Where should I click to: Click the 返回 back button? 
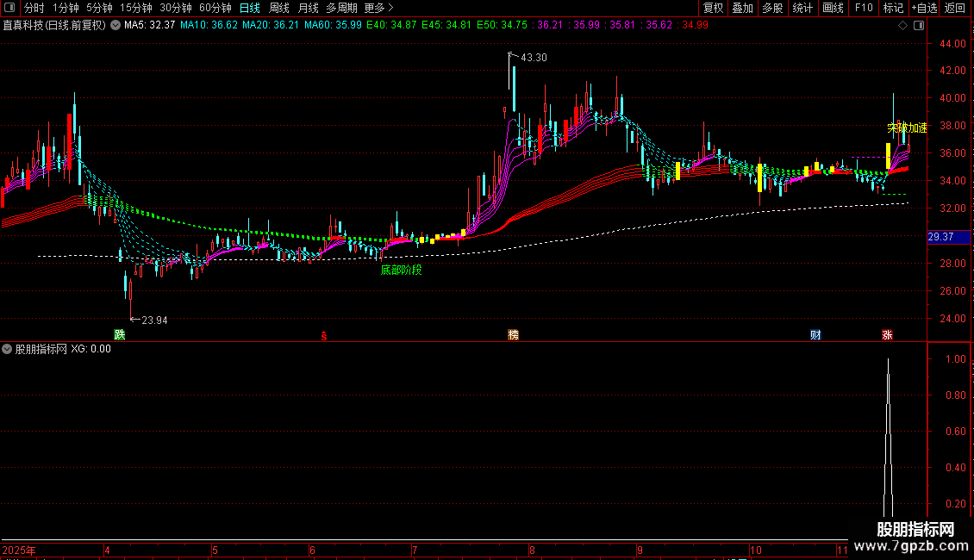pyautogui.click(x=955, y=9)
